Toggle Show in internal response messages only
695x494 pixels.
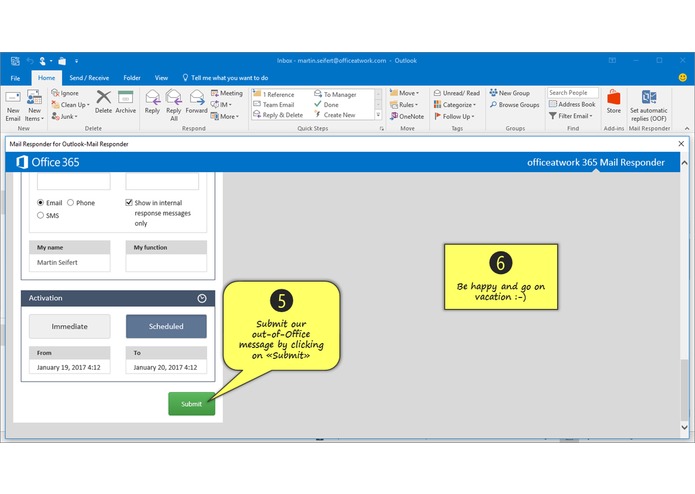click(x=129, y=202)
